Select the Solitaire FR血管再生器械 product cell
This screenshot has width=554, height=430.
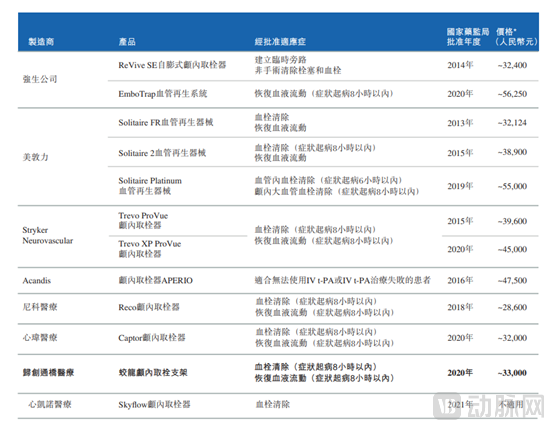click(166, 123)
